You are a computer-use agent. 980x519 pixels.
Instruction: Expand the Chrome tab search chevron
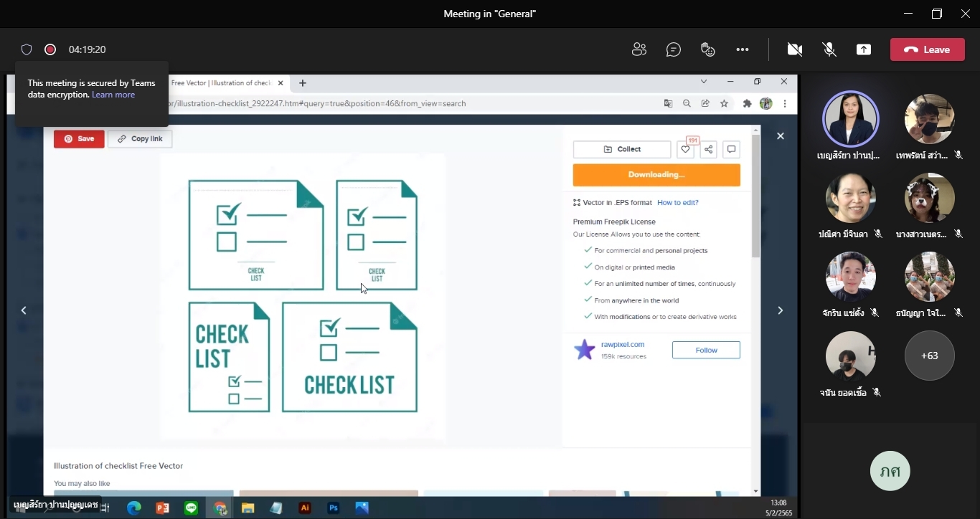[704, 82]
